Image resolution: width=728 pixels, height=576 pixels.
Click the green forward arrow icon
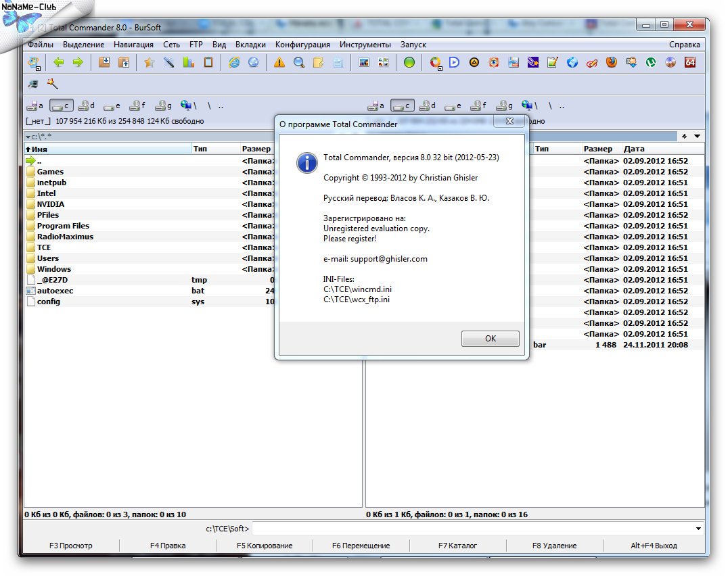coord(78,63)
